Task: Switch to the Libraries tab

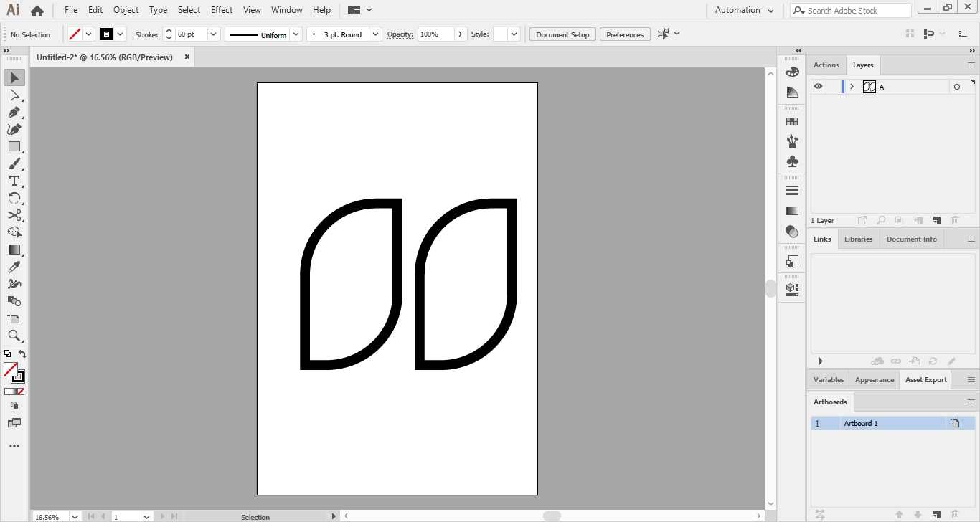Action: 858,239
